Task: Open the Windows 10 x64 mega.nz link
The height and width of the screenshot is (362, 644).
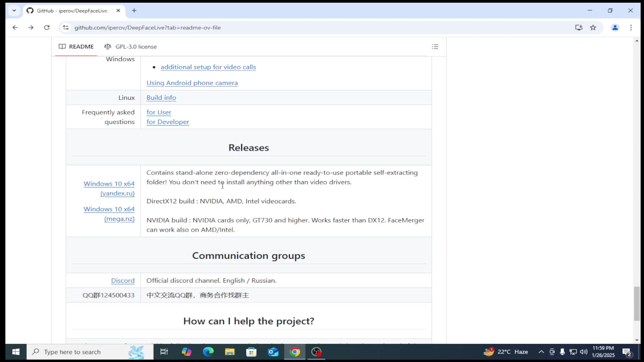Action: [109, 214]
